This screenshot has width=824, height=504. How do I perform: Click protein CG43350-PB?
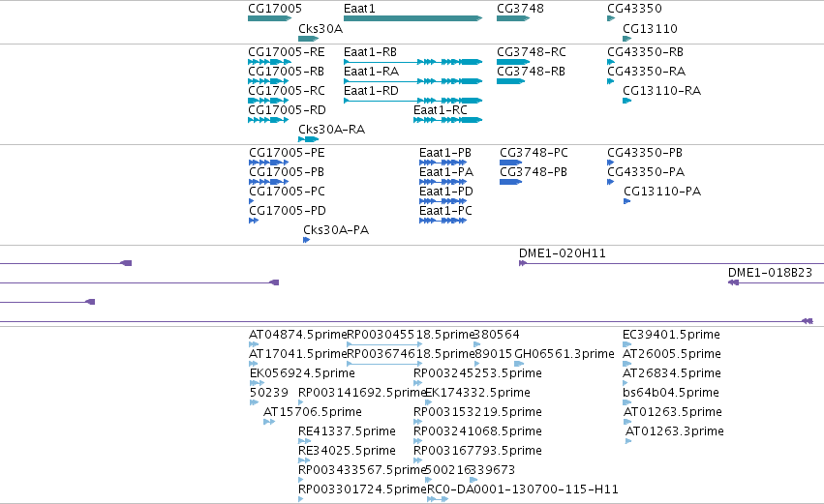611,163
